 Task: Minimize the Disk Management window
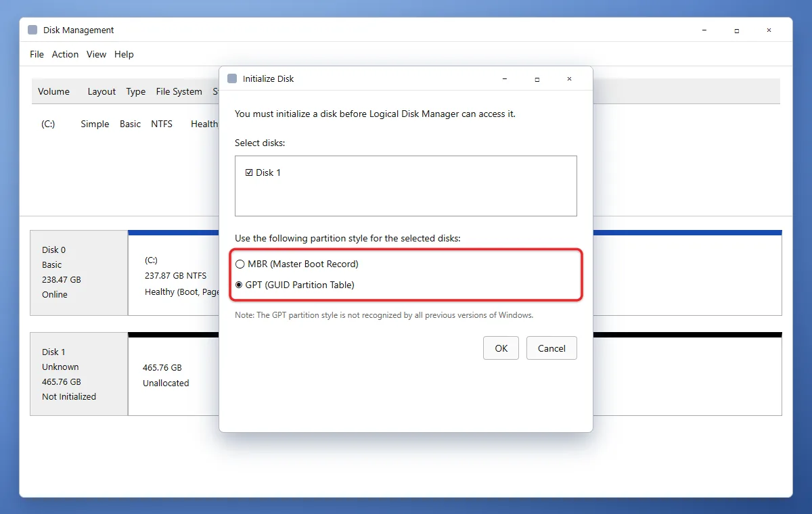pos(704,30)
